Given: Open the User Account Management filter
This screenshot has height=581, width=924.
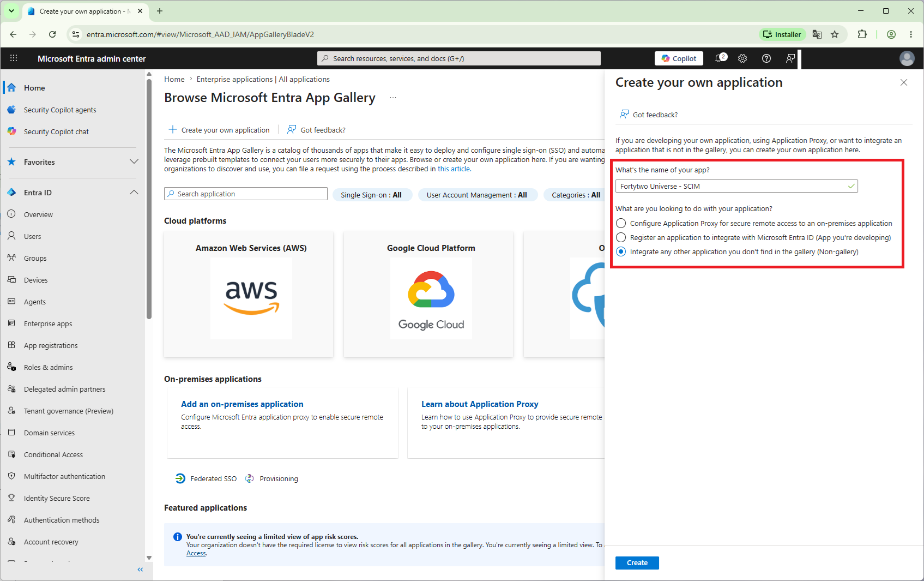Looking at the screenshot, I should [x=477, y=195].
